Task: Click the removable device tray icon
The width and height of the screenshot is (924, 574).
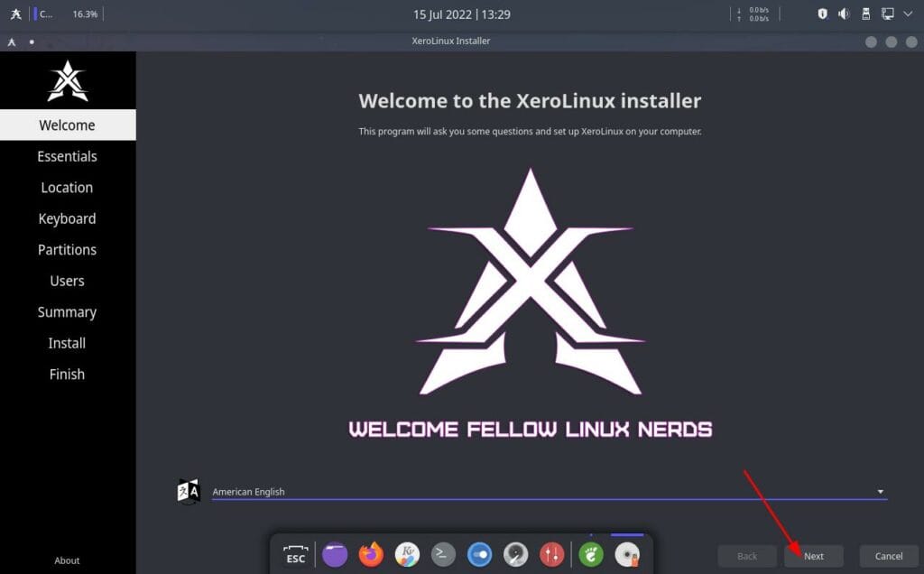Action: click(x=865, y=14)
